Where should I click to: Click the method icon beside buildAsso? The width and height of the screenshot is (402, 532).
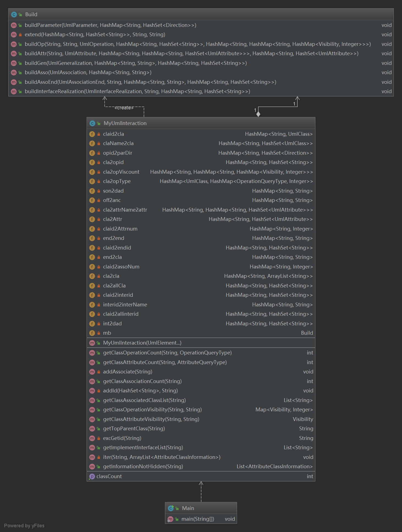(x=14, y=73)
